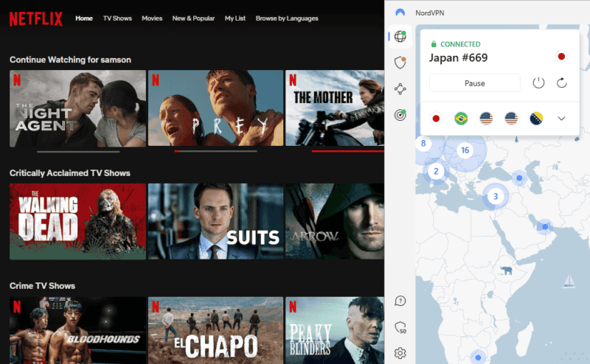Image resolution: width=590 pixels, height=364 pixels.
Task: Click Continue Watching for samson heading
Action: point(70,60)
